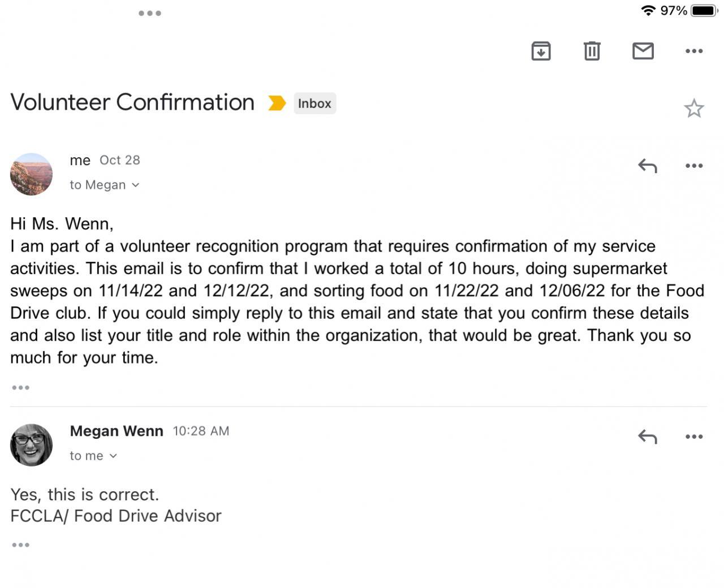This screenshot has height=588, width=724.
Task: Open top toolbar more options menu
Action: pos(693,51)
